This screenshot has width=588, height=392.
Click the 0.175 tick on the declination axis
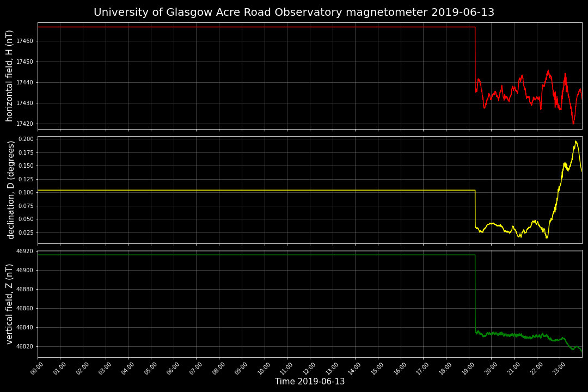26,152
